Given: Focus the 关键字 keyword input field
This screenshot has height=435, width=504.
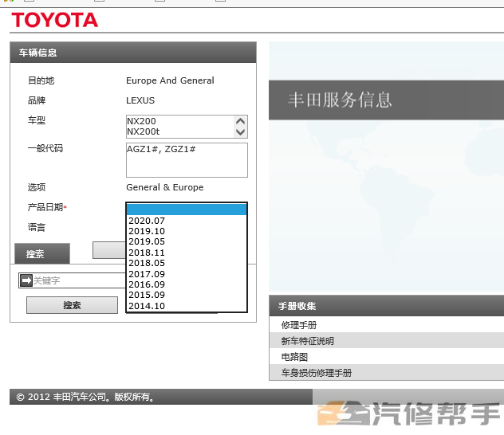Looking at the screenshot, I should [79, 280].
